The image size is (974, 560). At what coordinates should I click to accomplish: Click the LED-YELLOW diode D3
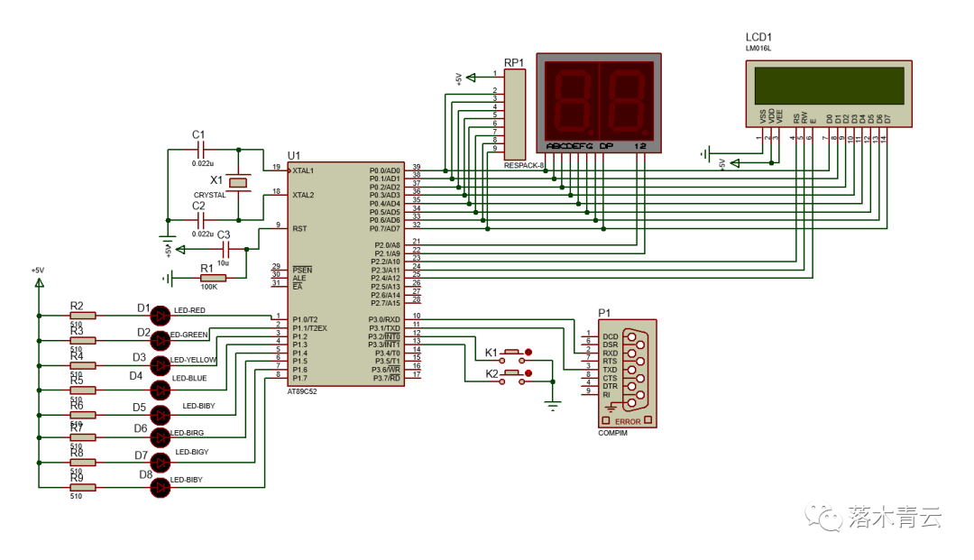tap(161, 365)
